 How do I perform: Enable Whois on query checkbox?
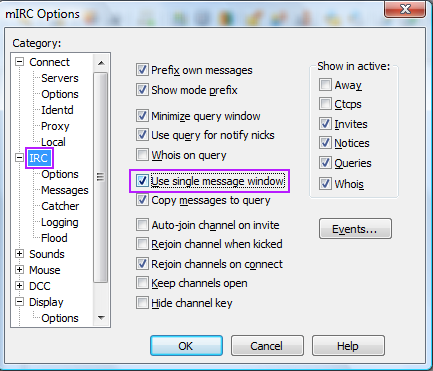coord(142,155)
